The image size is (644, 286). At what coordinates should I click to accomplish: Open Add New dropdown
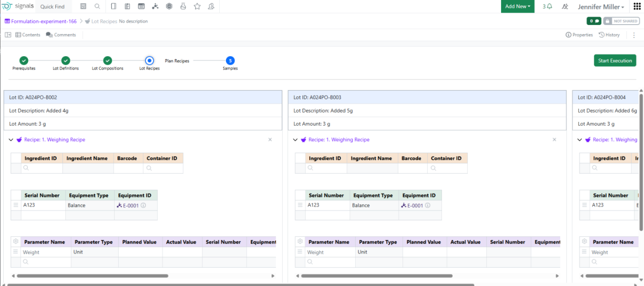pos(518,7)
